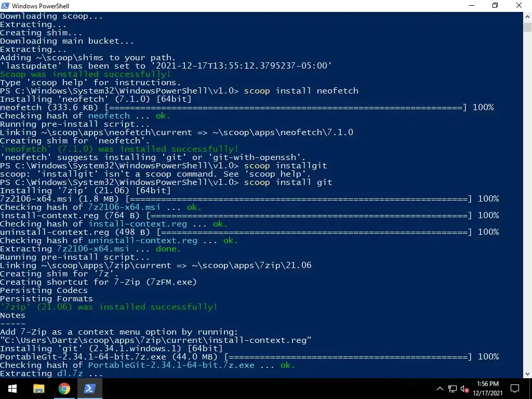Click 'Type 'scoop help' for instructions.' line
The width and height of the screenshot is (532, 399).
[90, 83]
